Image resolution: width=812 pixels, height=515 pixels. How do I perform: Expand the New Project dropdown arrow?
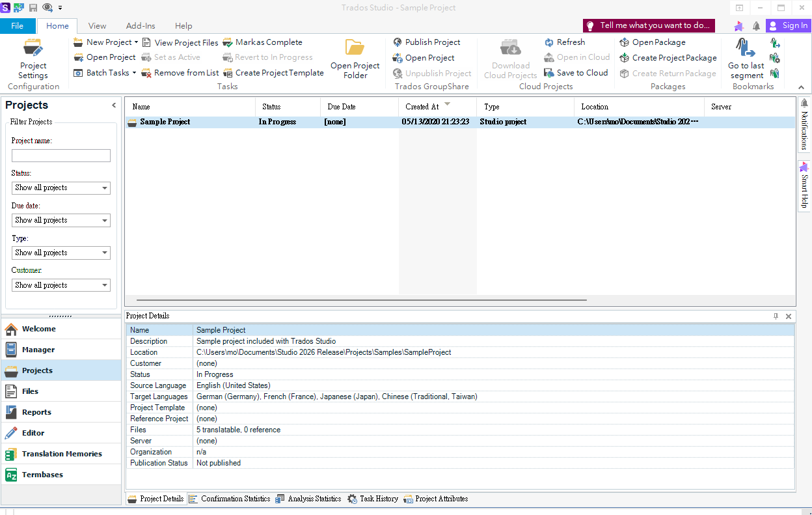pyautogui.click(x=136, y=42)
